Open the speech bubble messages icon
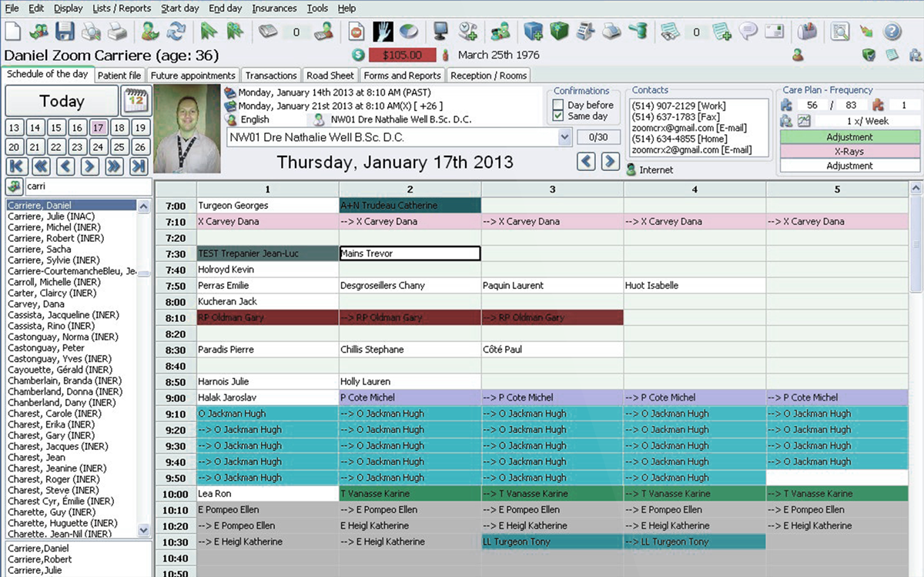Screen dimensions: 924x577 (748, 32)
